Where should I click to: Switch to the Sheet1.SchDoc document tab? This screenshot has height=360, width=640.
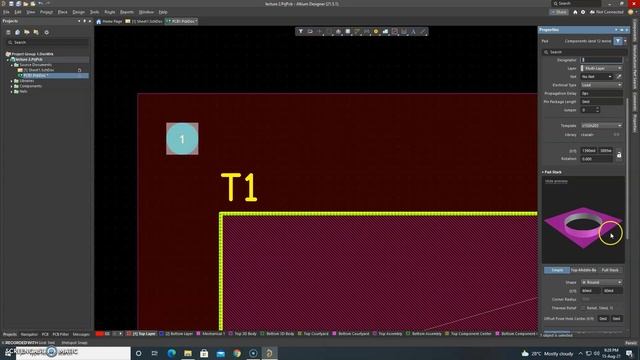(144, 21)
